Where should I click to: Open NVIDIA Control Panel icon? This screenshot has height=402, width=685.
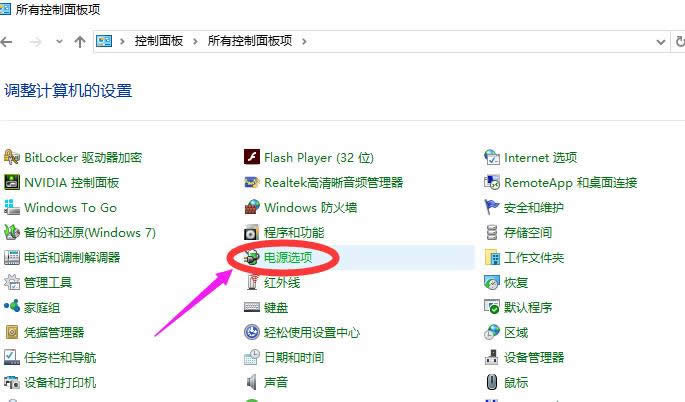pyautogui.click(x=12, y=182)
